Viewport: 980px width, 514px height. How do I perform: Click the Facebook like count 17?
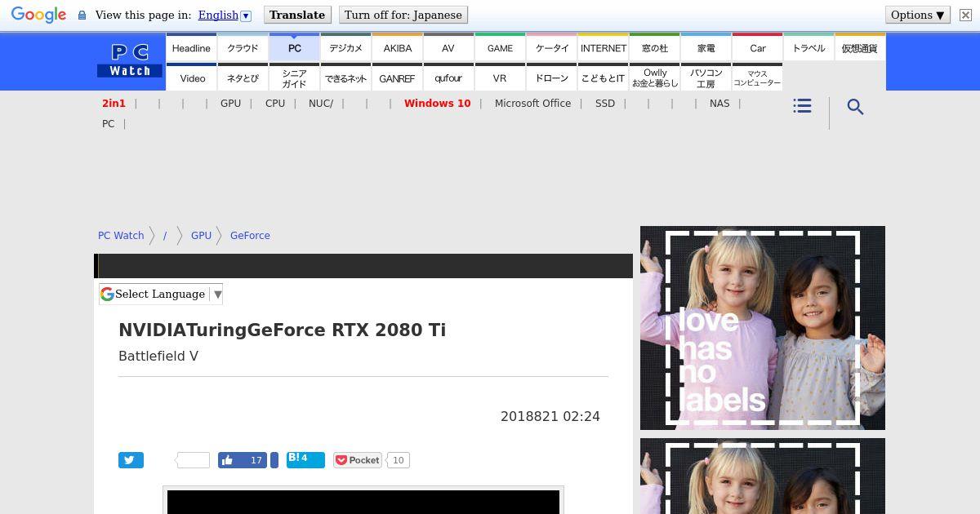256,460
